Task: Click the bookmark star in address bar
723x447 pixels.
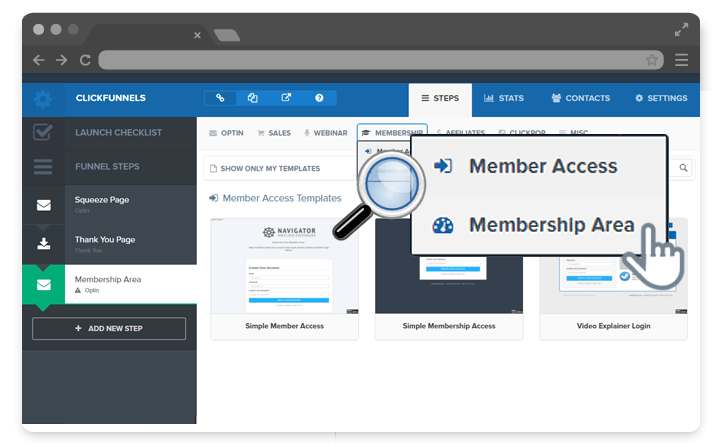Action: pos(652,60)
